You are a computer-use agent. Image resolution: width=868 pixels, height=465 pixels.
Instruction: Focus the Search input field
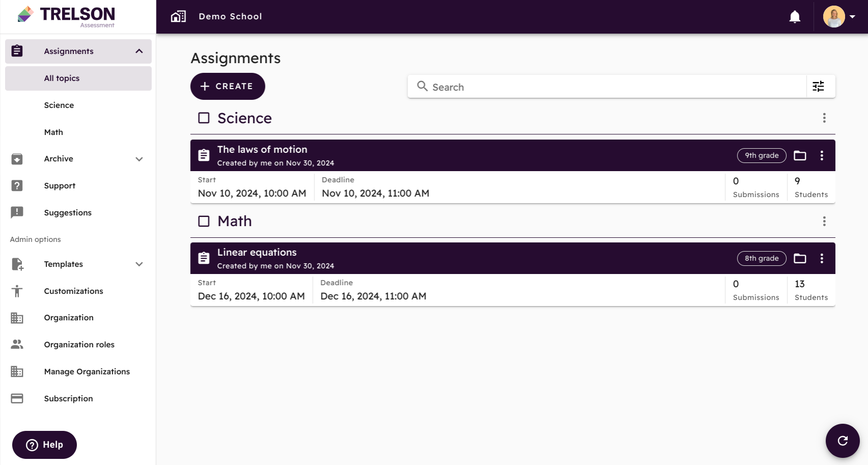coord(606,87)
